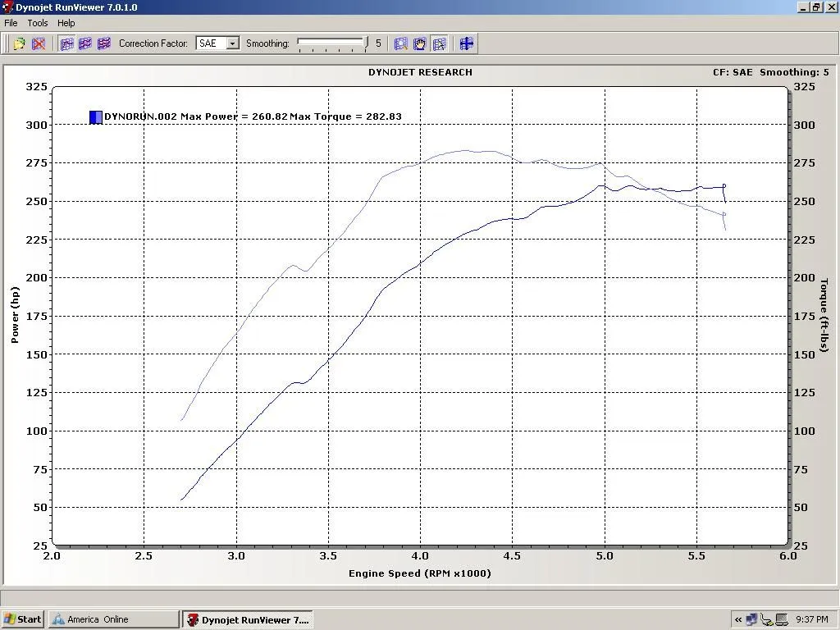Click the delete run icon

point(39,43)
